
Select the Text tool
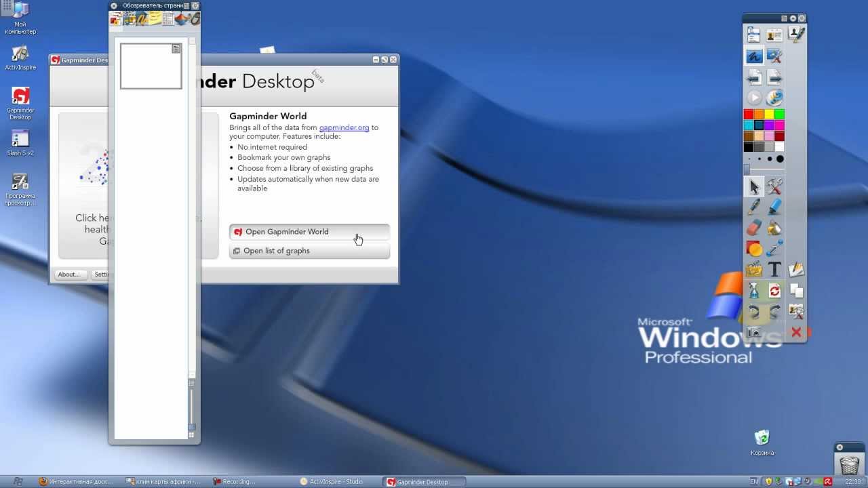pyautogui.click(x=774, y=270)
